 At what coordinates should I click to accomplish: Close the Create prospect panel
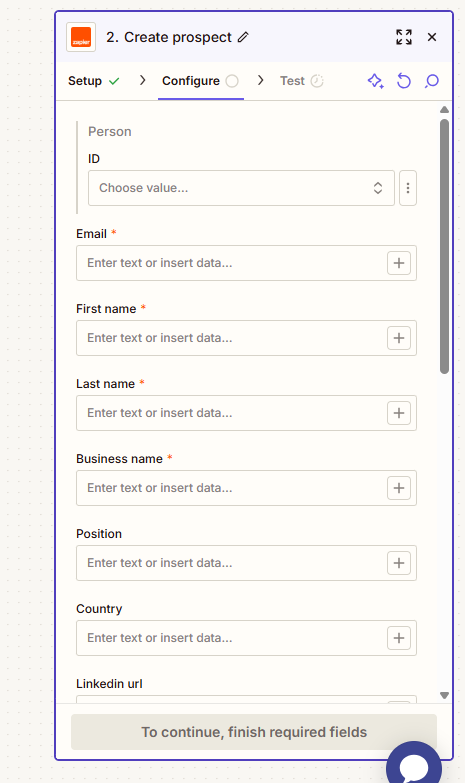click(432, 37)
